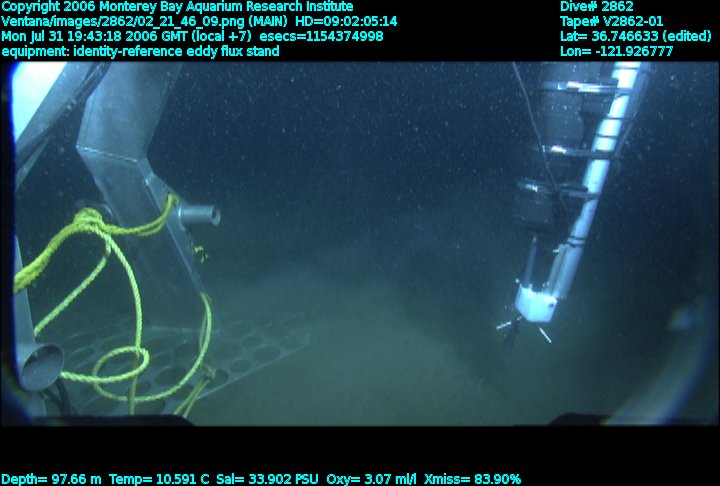Click the 'Sal= 33.902 PSU' reading
Viewport: 720px width, 486px height.
(x=267, y=480)
